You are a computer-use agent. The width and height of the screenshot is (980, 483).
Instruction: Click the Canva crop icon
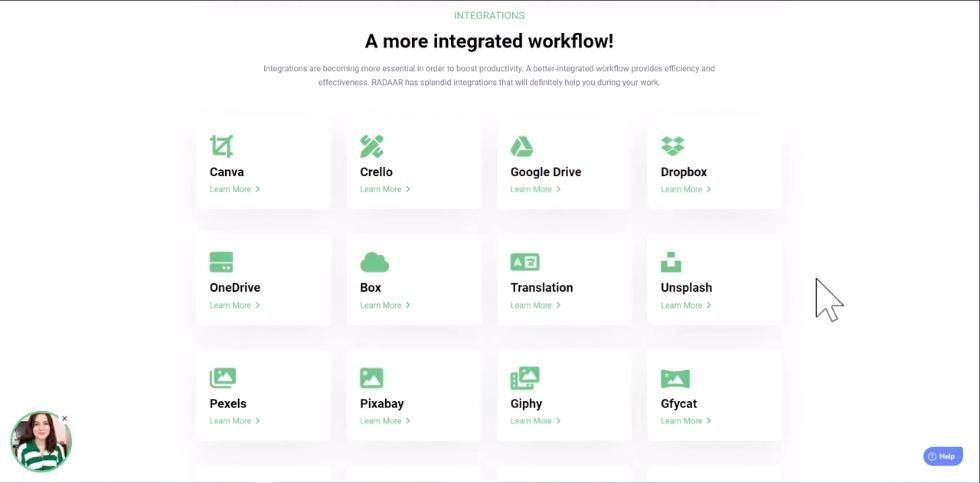click(221, 146)
